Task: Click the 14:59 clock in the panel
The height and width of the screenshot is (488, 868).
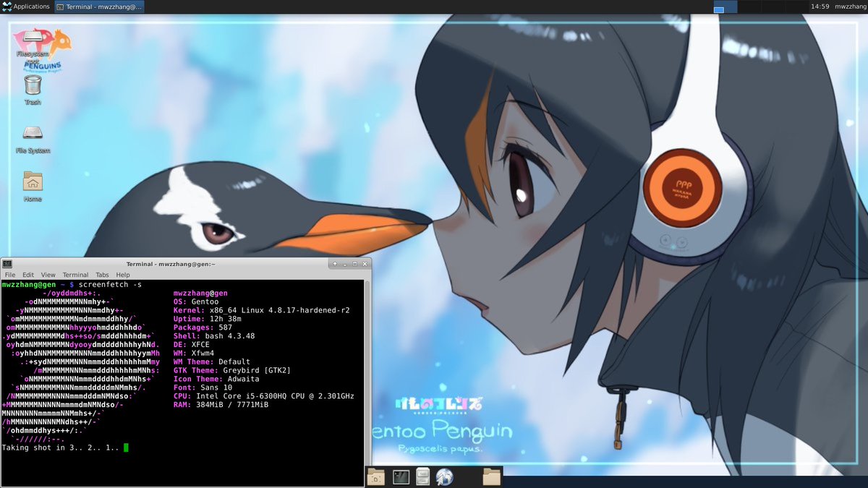Action: tap(820, 7)
